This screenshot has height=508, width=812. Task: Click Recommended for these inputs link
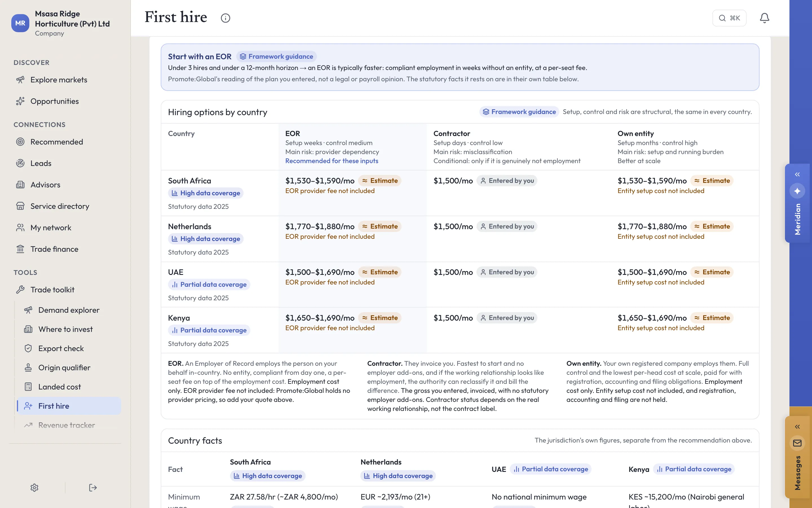point(332,161)
